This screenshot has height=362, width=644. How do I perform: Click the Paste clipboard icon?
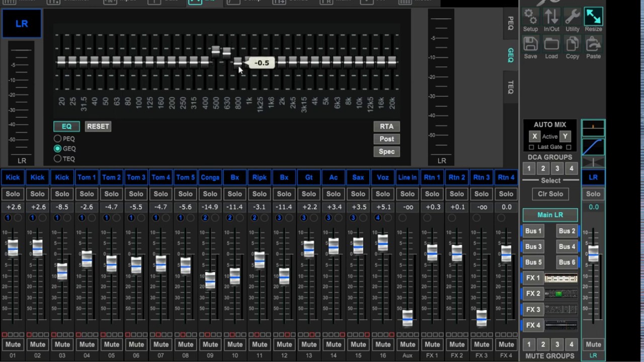tap(594, 44)
